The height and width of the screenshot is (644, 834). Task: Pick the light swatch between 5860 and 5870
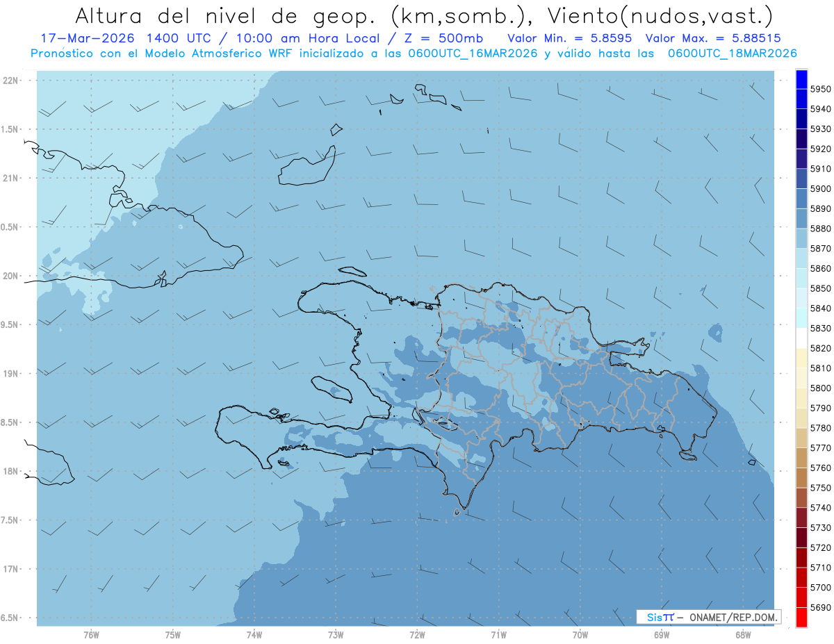[x=801, y=258]
